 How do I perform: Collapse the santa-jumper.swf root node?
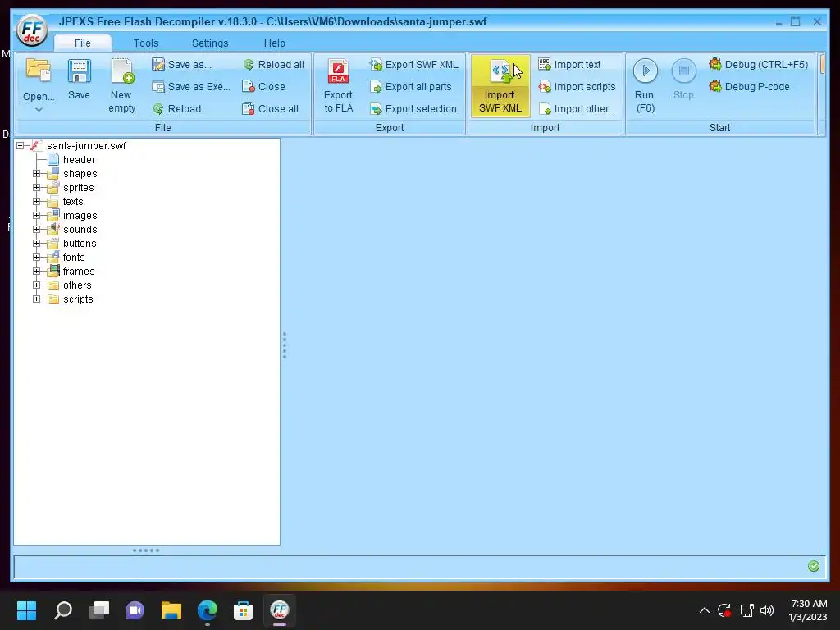pyautogui.click(x=20, y=146)
